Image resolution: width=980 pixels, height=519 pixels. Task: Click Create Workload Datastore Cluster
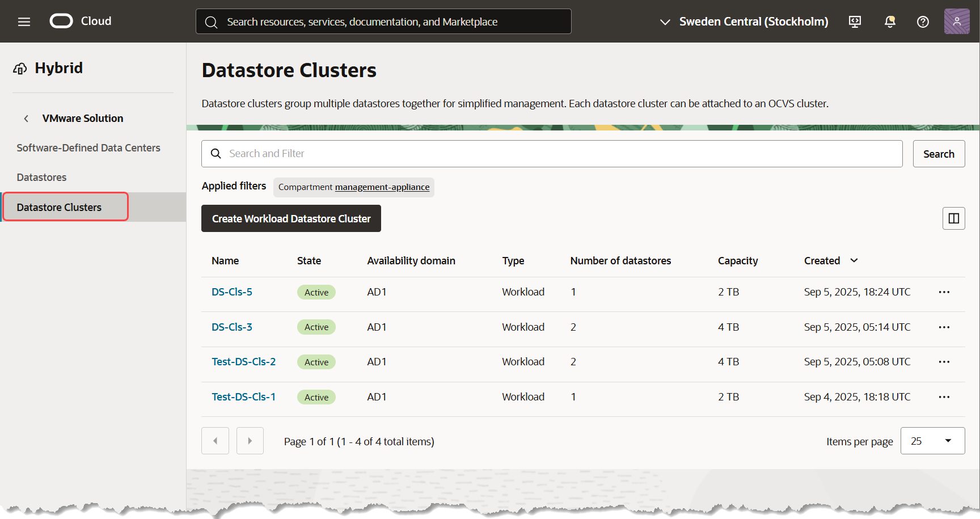291,218
